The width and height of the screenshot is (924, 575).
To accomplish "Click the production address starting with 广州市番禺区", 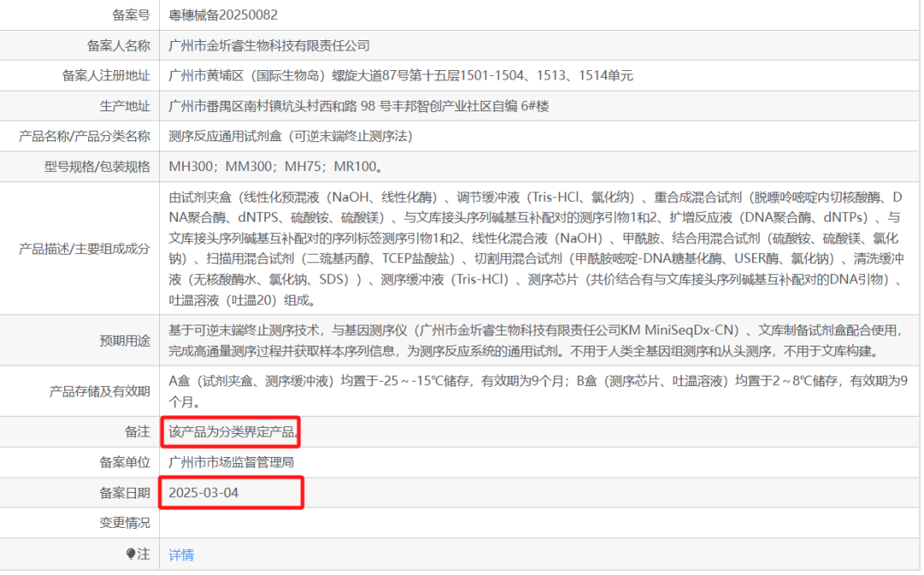I will (x=358, y=106).
